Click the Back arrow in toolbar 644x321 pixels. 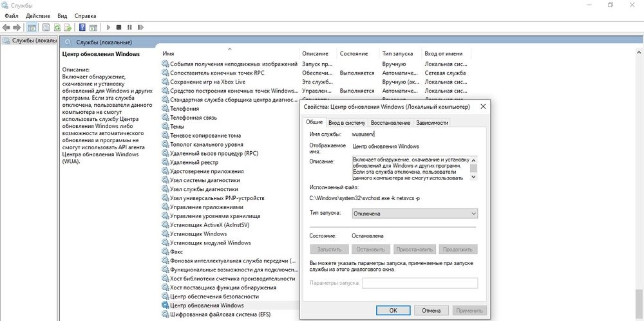pos(6,28)
